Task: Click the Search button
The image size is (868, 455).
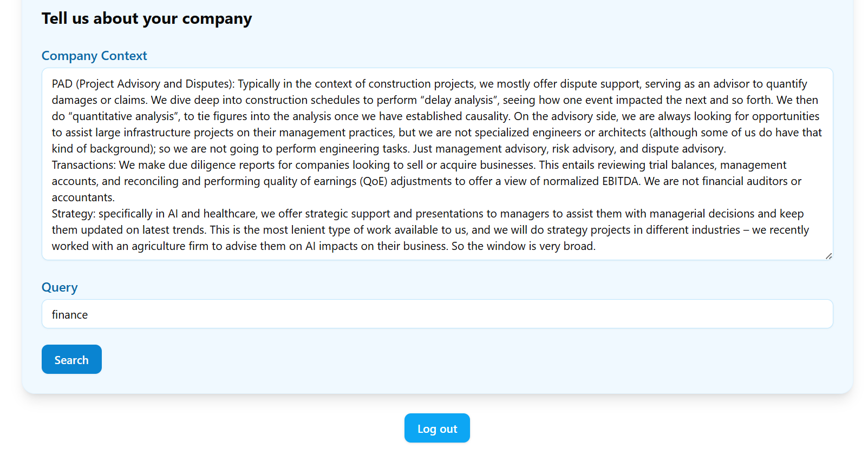Action: click(x=71, y=359)
